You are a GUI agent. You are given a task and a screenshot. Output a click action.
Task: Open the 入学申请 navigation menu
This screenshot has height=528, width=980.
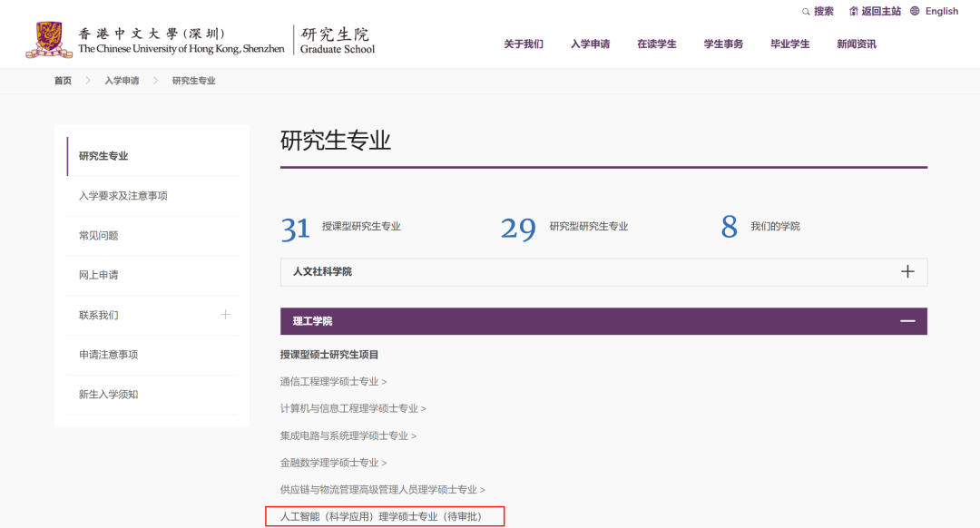[x=590, y=44]
